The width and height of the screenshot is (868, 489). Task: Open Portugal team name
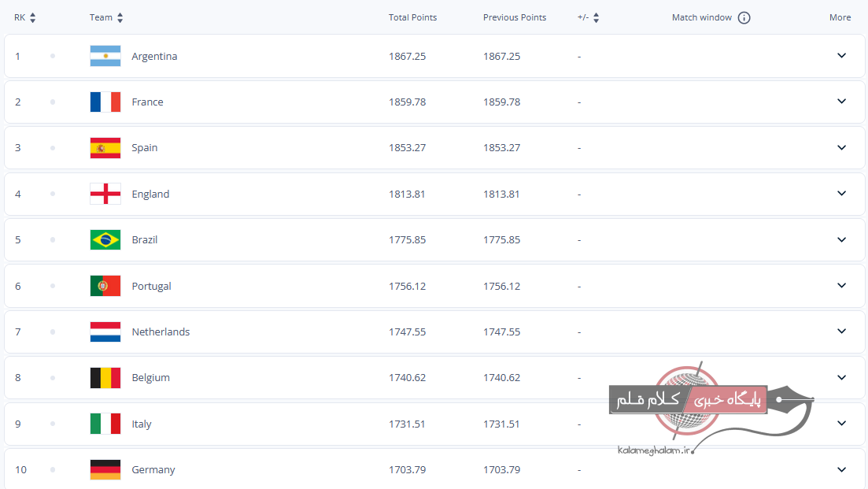click(151, 287)
